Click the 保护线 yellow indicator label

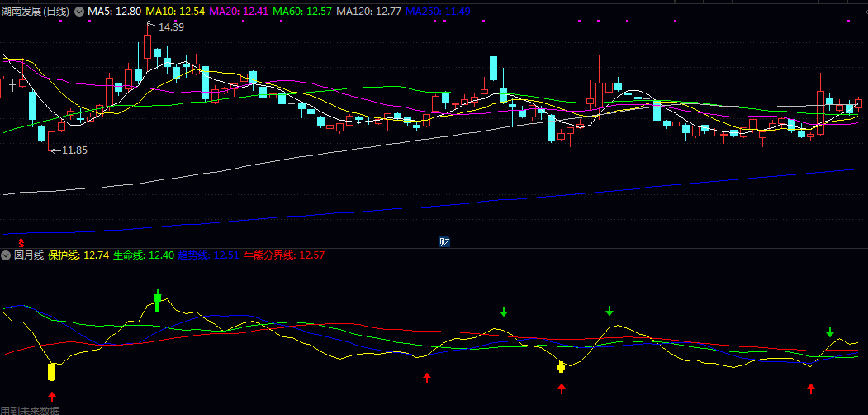point(78,255)
